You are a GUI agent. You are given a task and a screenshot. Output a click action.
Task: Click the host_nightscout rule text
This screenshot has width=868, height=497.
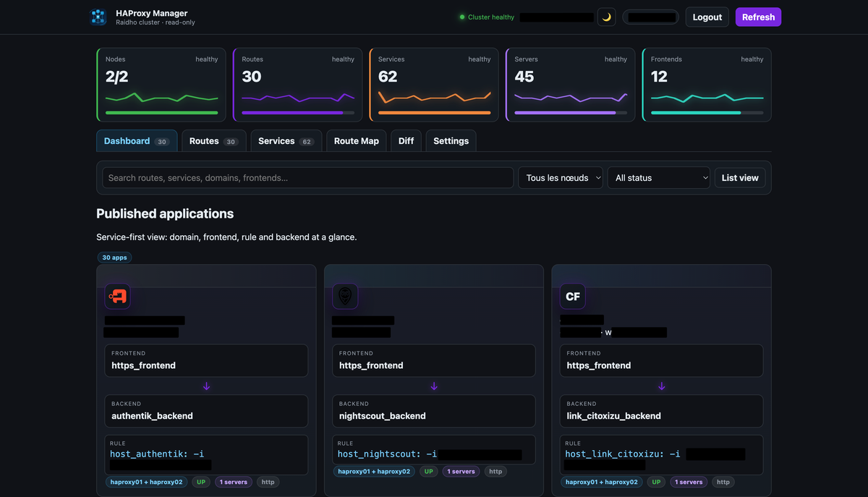tap(387, 454)
